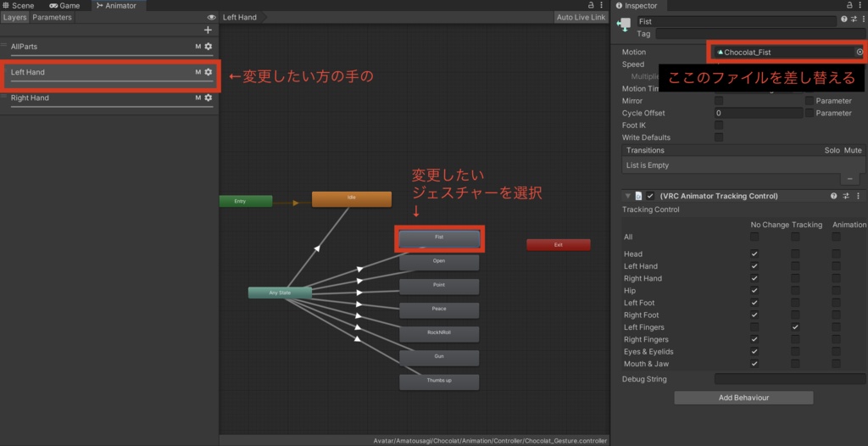Select the Idle state node
Image resolution: width=868 pixels, height=446 pixels.
[352, 199]
